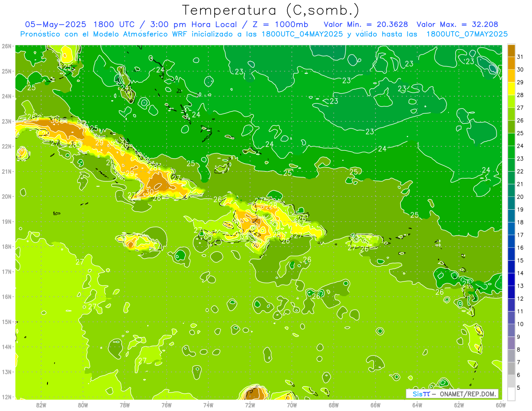This screenshot has width=532, height=411.
Task: Click the "ONAMET/REP.DOM." credit text
Action: tap(468, 394)
